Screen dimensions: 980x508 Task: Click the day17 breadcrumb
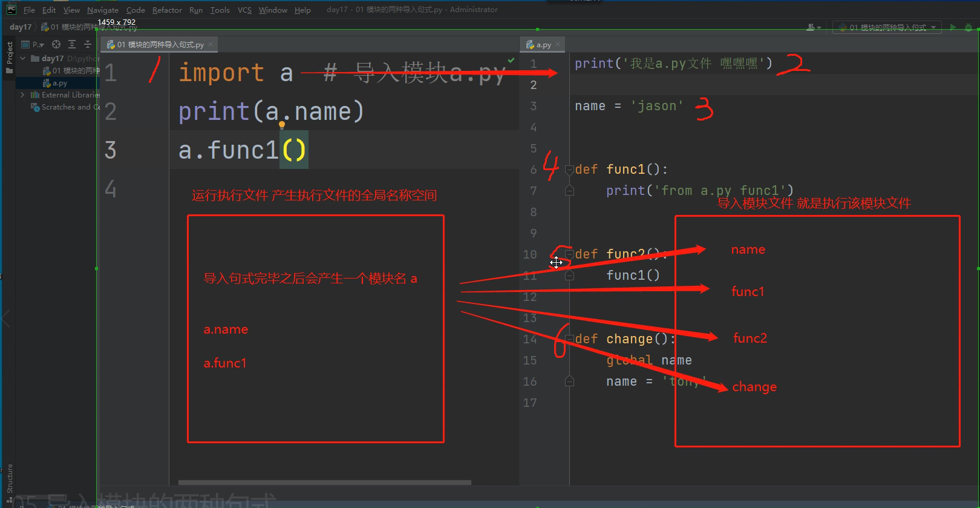click(21, 27)
